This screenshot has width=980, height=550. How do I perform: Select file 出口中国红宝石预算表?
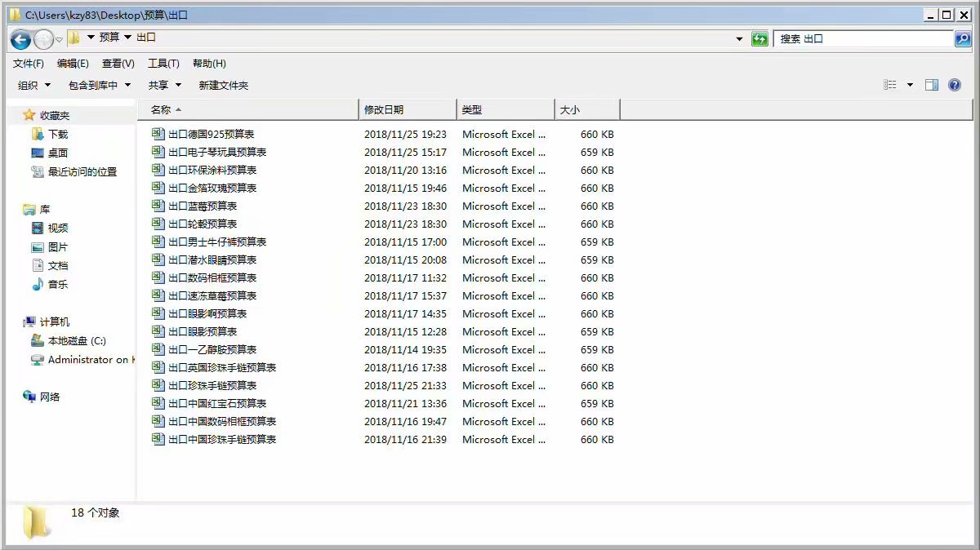click(x=216, y=404)
